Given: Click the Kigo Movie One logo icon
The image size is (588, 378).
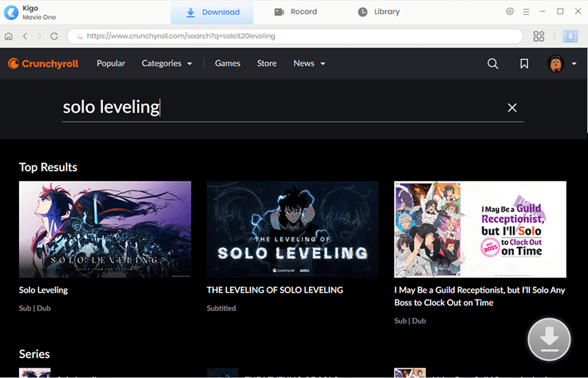Looking at the screenshot, I should [x=11, y=13].
